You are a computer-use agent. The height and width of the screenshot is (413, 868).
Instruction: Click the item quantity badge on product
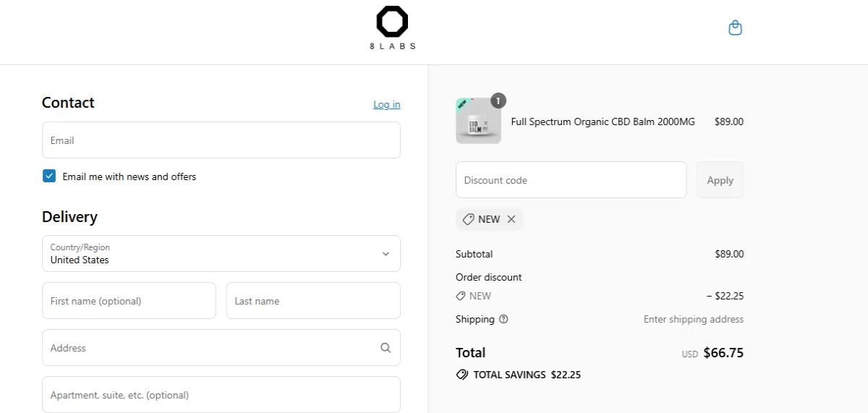(498, 101)
